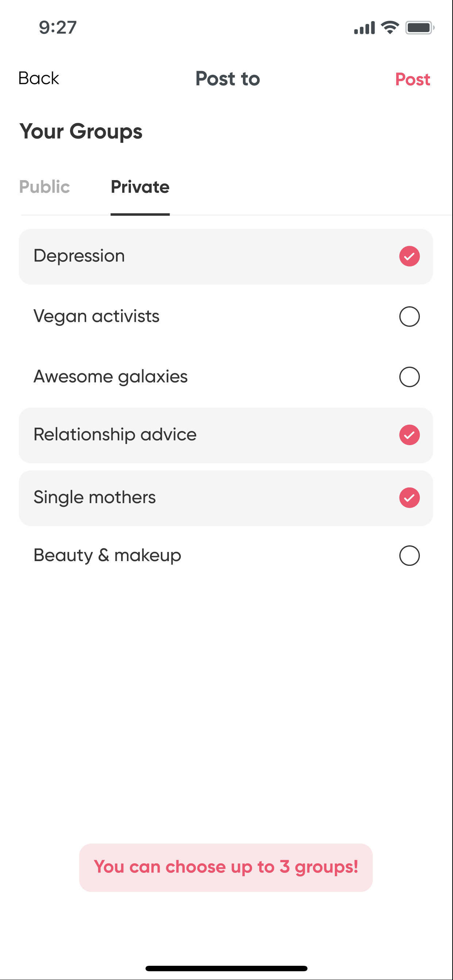Open the Private groups tab

tap(140, 187)
